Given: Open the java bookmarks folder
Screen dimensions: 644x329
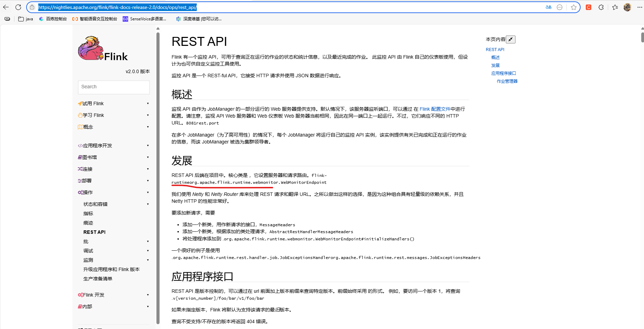Looking at the screenshot, I should click(25, 19).
